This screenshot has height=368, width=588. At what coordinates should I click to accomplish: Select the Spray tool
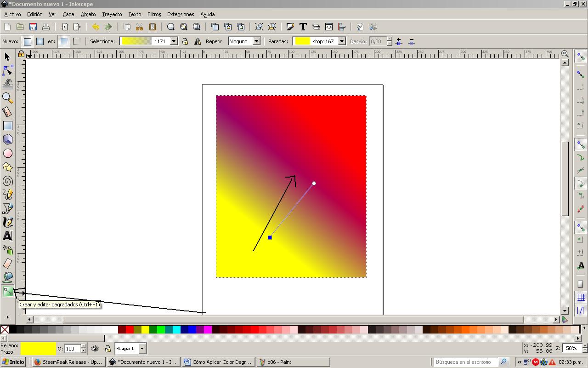click(7, 250)
